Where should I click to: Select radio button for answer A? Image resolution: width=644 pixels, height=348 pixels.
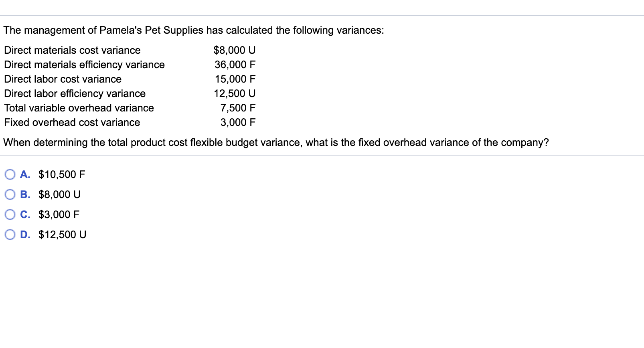click(x=10, y=174)
